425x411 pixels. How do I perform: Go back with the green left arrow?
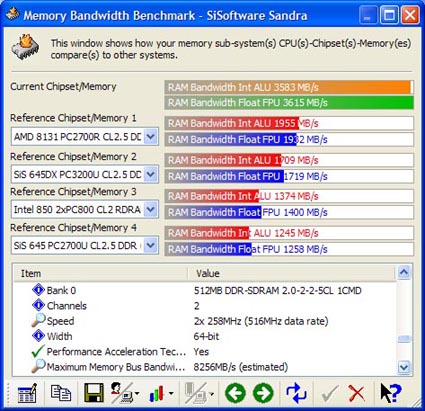[235, 393]
